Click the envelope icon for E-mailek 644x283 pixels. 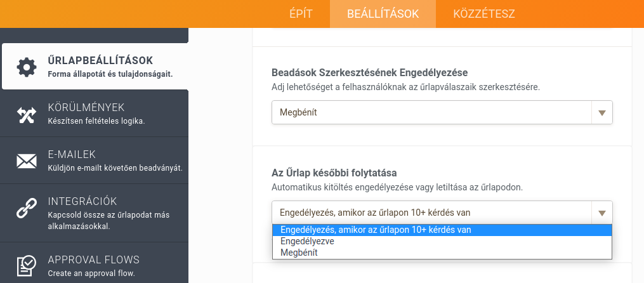click(x=27, y=161)
